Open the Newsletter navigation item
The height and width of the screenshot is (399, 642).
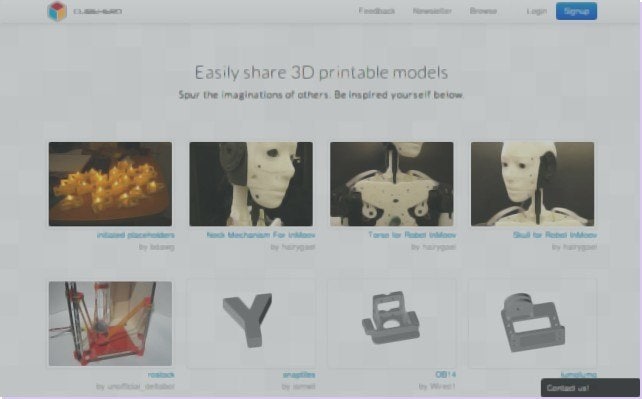(432, 11)
